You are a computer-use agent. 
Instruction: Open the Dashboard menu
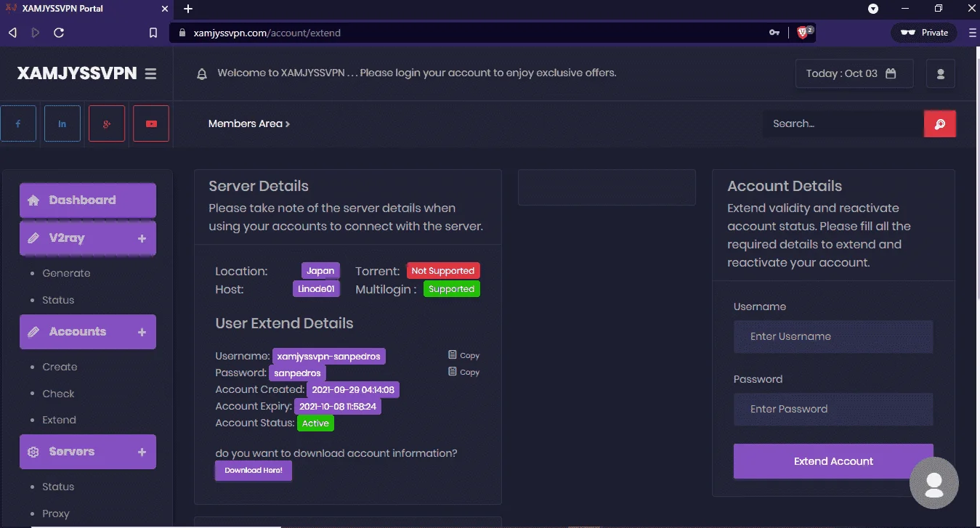click(x=88, y=200)
